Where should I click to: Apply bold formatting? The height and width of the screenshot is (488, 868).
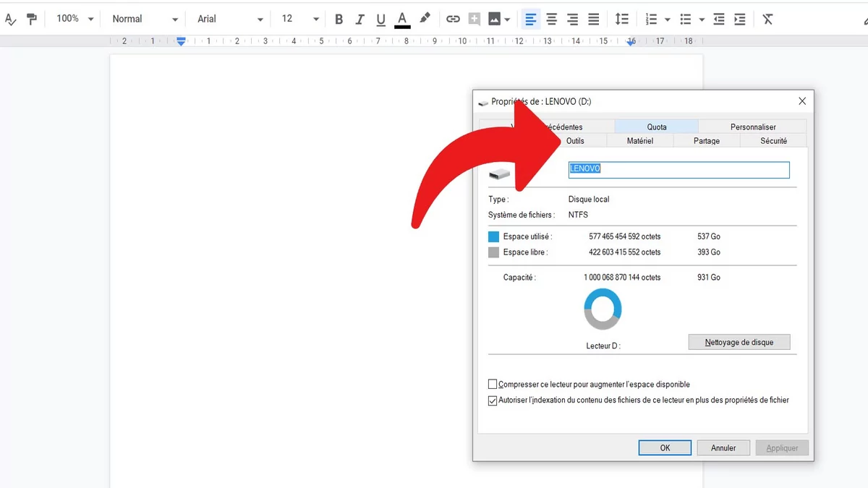(339, 19)
